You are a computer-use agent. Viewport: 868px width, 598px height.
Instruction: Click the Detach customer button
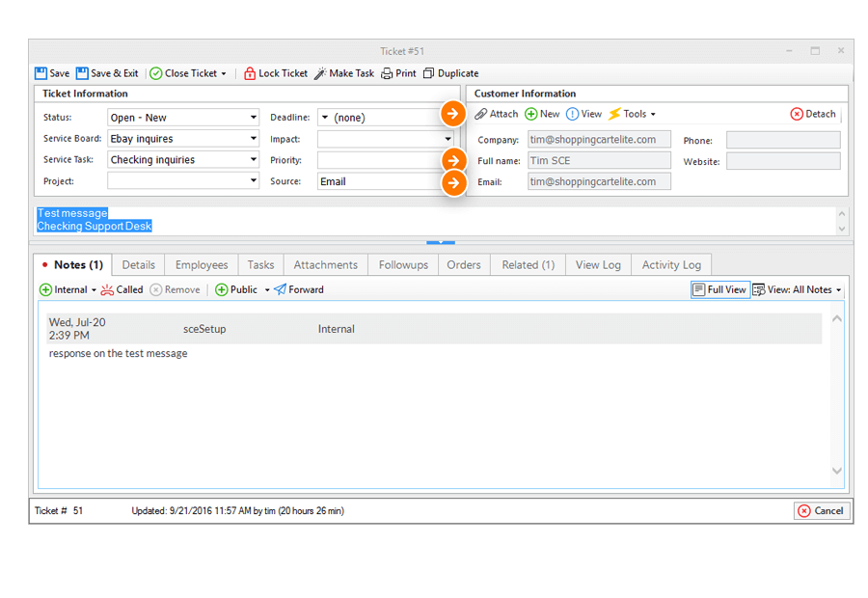click(x=813, y=114)
